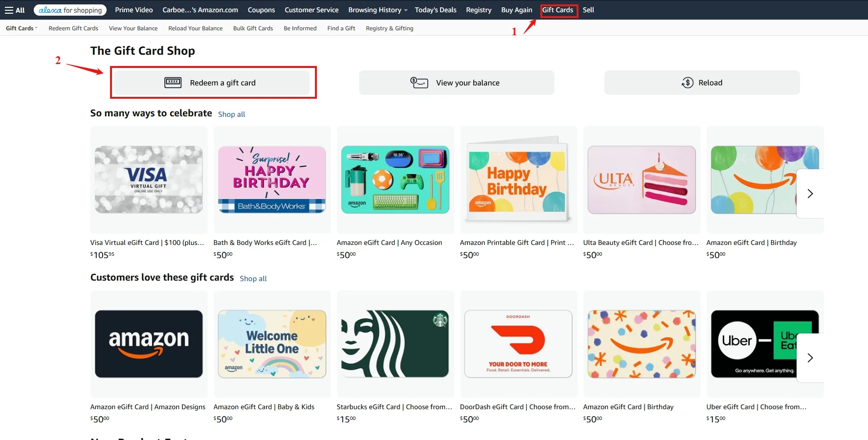Click the View your balance button
This screenshot has width=868, height=440.
[x=457, y=83]
